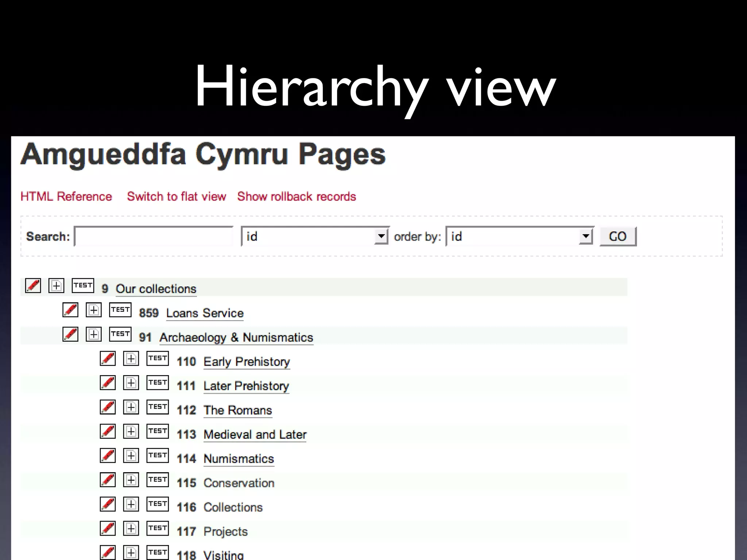Expand Conservation with the plus box
747x560 pixels.
[x=131, y=480]
